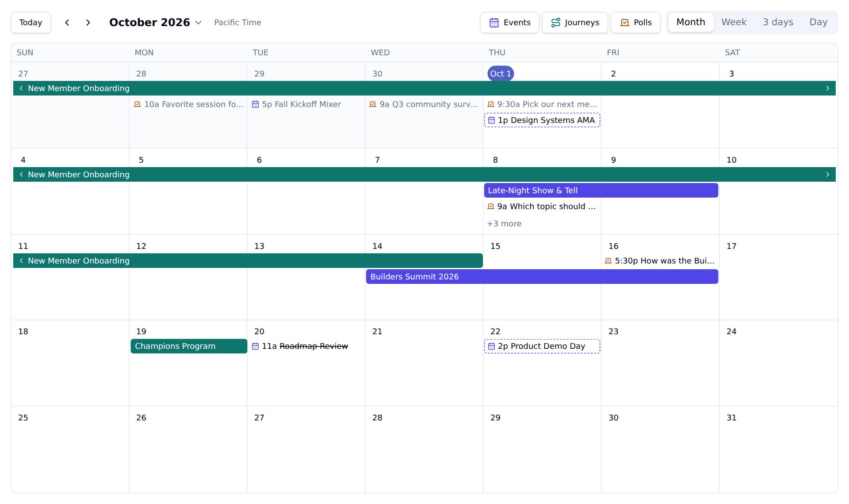Open the cancelled 11a Roadmap Review event

(x=306, y=346)
